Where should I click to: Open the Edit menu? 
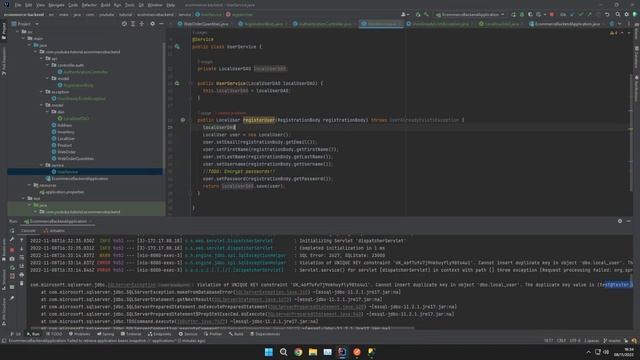click(x=29, y=5)
